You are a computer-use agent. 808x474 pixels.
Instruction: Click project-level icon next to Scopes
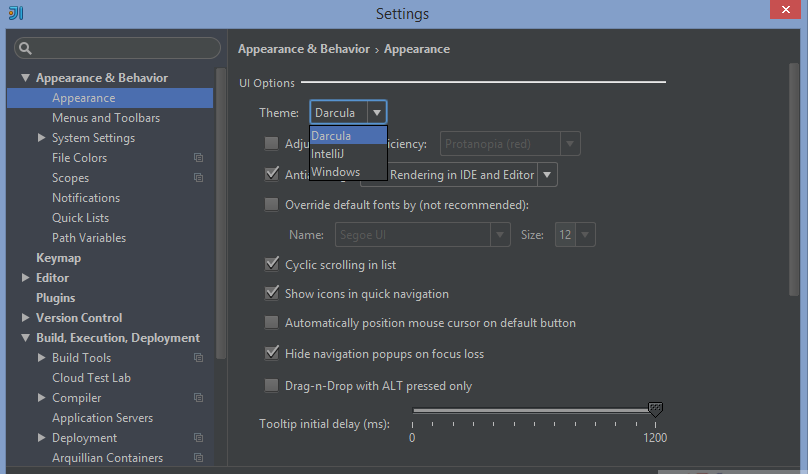pyautogui.click(x=198, y=178)
